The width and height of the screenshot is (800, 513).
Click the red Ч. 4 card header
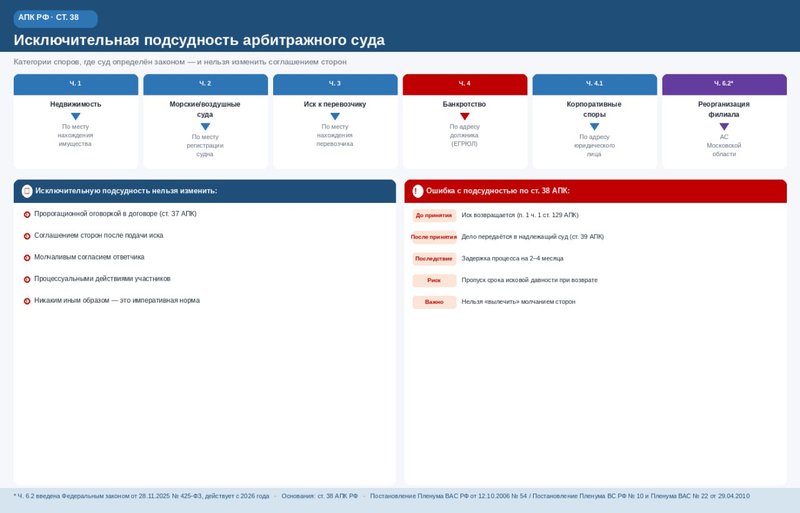click(x=465, y=84)
